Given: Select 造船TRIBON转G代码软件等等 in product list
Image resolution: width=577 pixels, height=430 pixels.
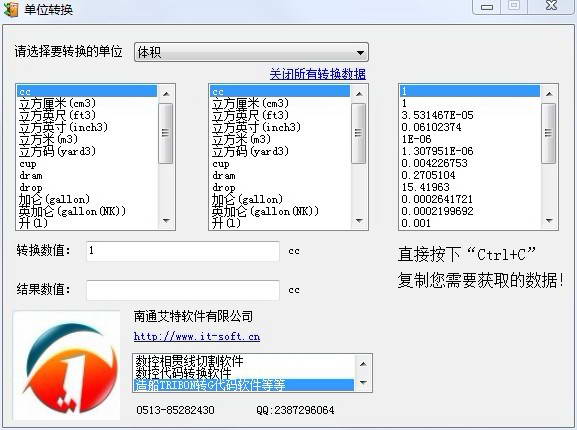Looking at the screenshot, I should tap(243, 385).
